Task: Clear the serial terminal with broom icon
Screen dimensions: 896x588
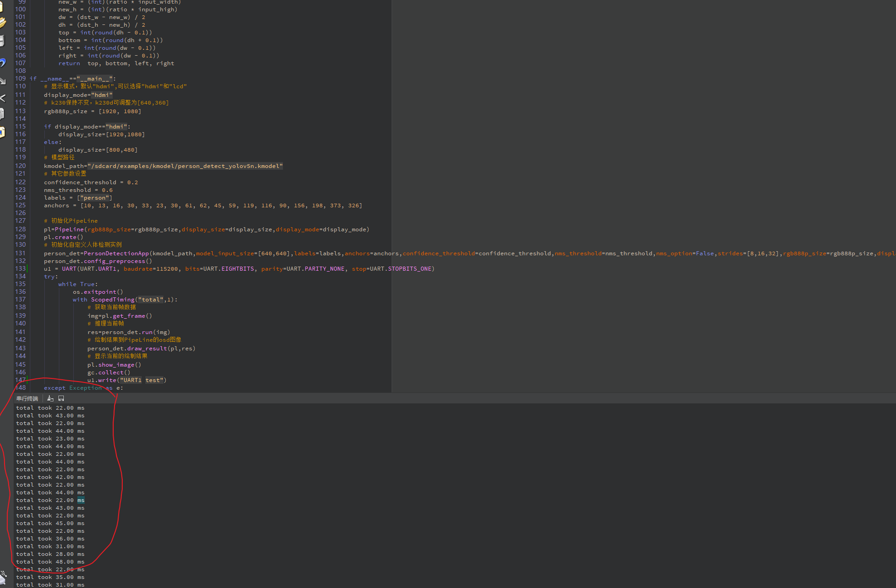Action: (50, 398)
